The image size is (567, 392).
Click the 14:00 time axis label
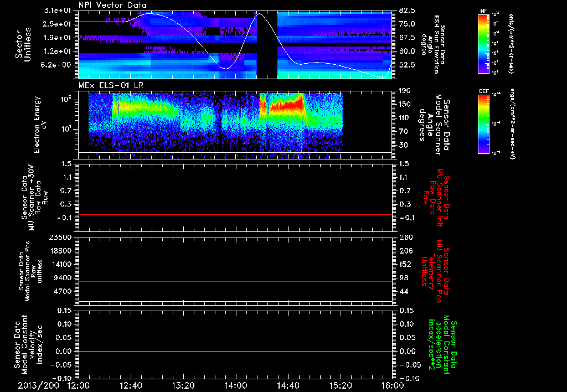click(x=236, y=385)
